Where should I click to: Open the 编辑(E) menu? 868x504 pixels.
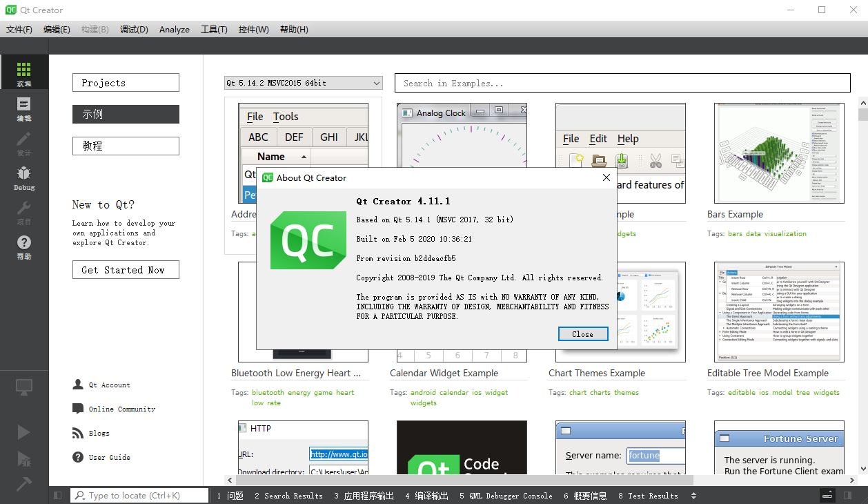tap(57, 30)
